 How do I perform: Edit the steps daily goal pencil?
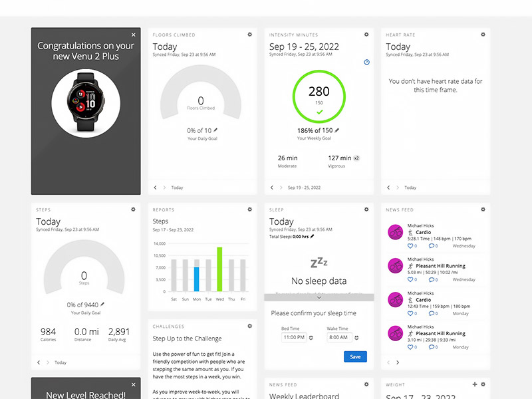point(102,305)
